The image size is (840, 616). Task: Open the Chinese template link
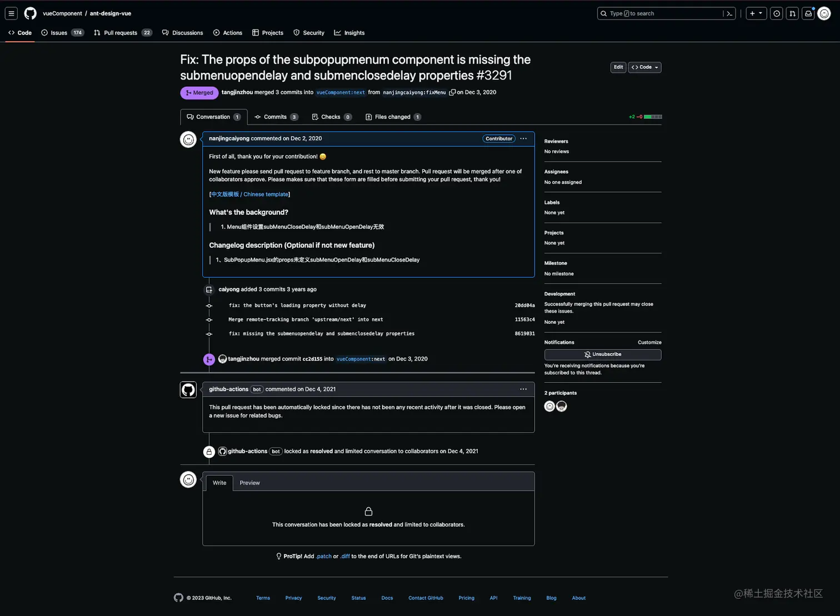click(249, 194)
